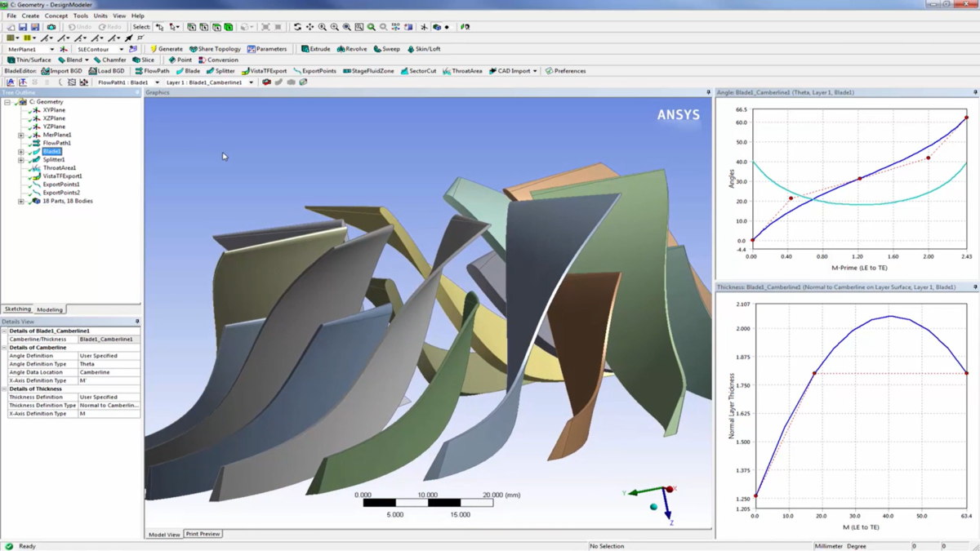This screenshot has height=551, width=980.
Task: Select the Point tool
Action: tap(180, 60)
